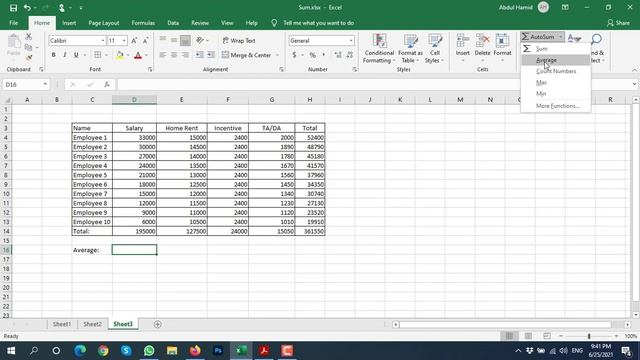Expand the Merge & Center dropdown arrow

(277, 55)
